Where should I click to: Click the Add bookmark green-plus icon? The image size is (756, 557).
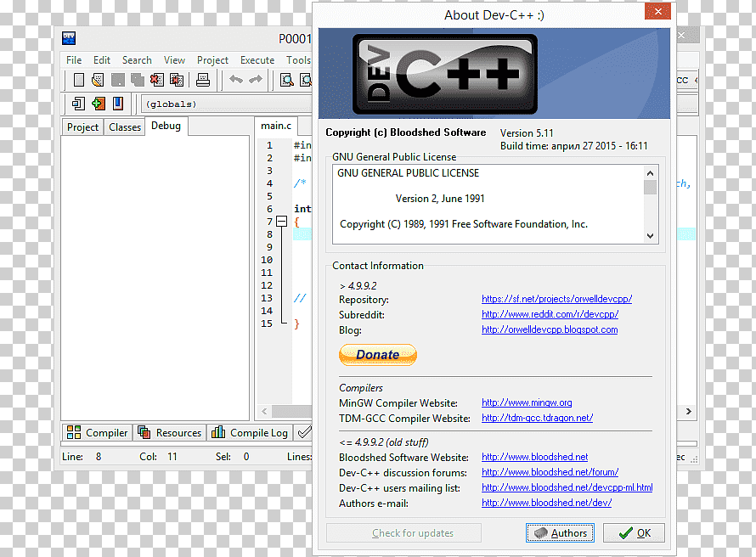[98, 103]
